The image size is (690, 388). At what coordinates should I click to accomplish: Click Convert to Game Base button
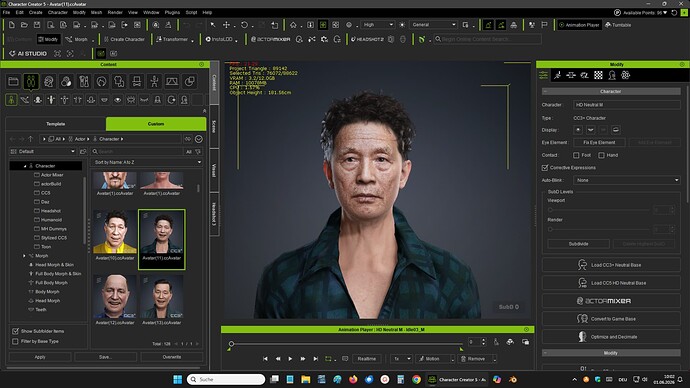point(611,318)
